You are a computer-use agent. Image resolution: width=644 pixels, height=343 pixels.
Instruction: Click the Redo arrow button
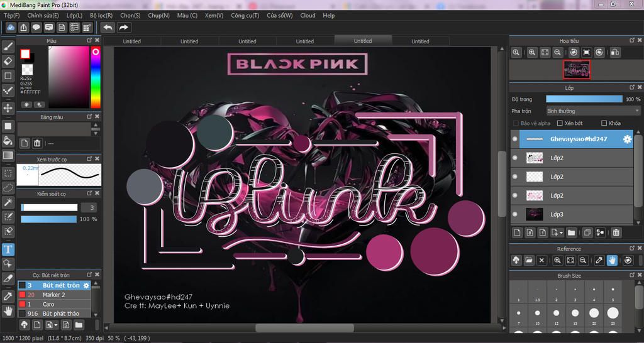coord(123,28)
